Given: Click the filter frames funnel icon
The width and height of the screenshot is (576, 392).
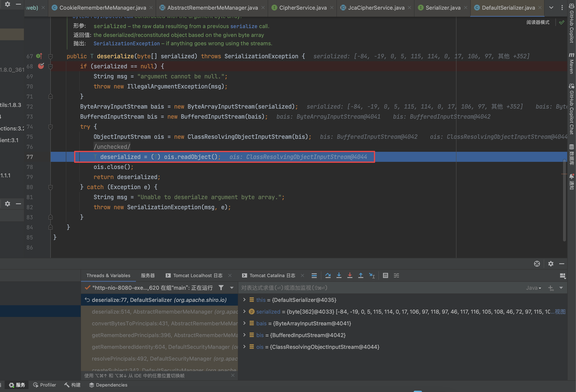Looking at the screenshot, I should pos(221,287).
